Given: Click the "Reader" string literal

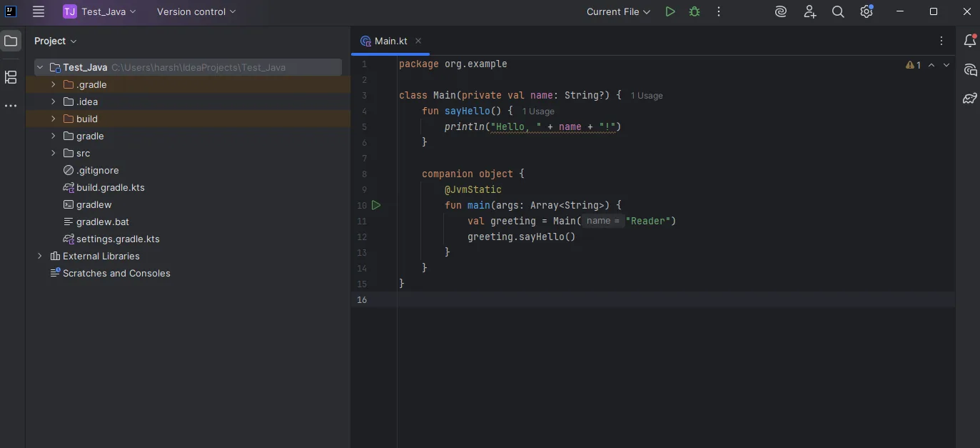Looking at the screenshot, I should (648, 221).
